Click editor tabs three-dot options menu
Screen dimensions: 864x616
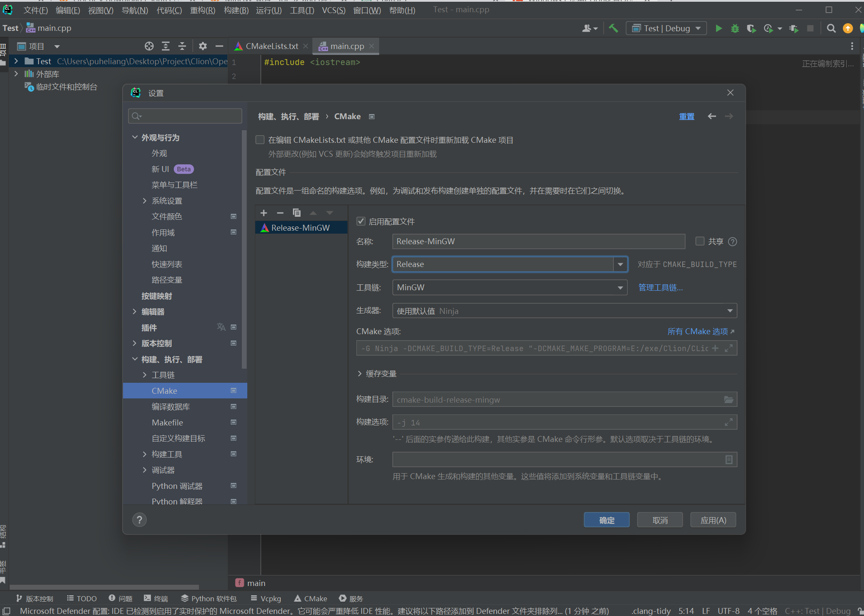[x=852, y=46]
